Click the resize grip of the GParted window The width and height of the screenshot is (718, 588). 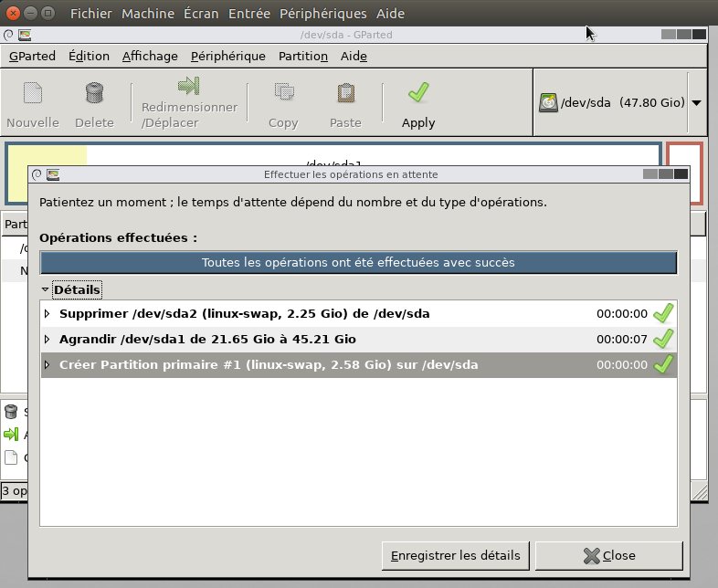(x=699, y=492)
